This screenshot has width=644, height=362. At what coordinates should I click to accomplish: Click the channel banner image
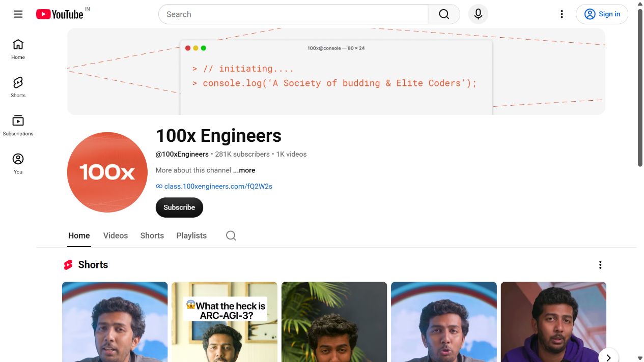click(x=336, y=71)
